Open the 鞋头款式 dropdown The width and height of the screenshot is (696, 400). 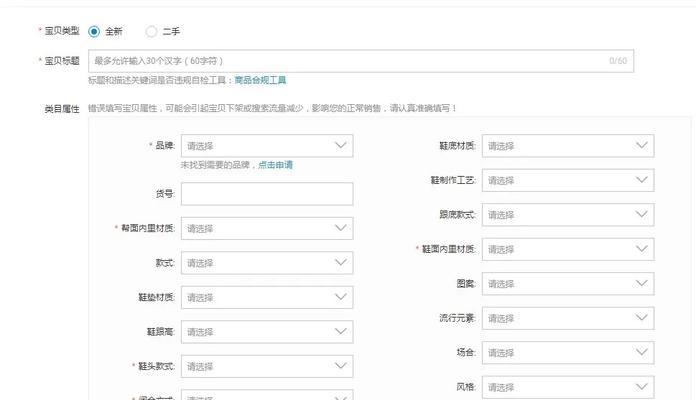(x=267, y=366)
